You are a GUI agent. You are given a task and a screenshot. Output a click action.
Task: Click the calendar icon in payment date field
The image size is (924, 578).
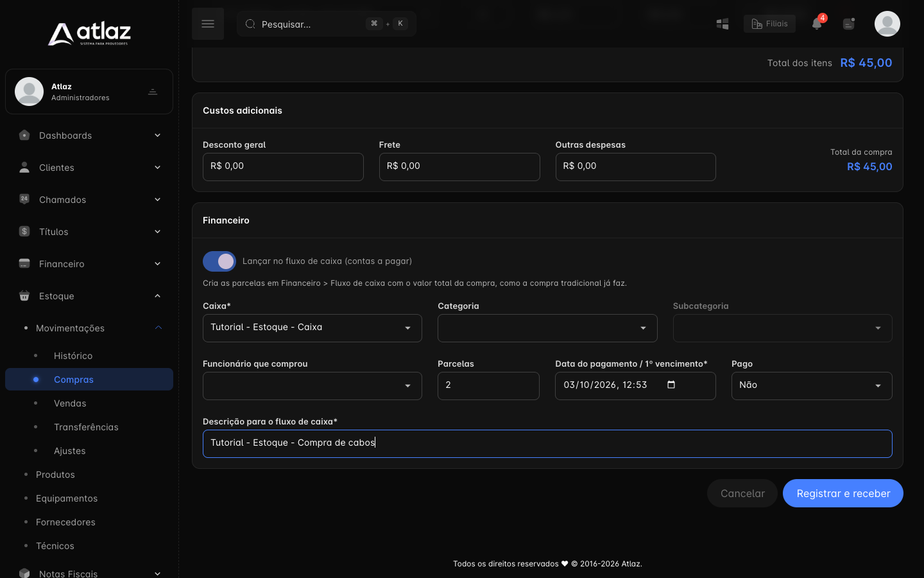(x=671, y=385)
